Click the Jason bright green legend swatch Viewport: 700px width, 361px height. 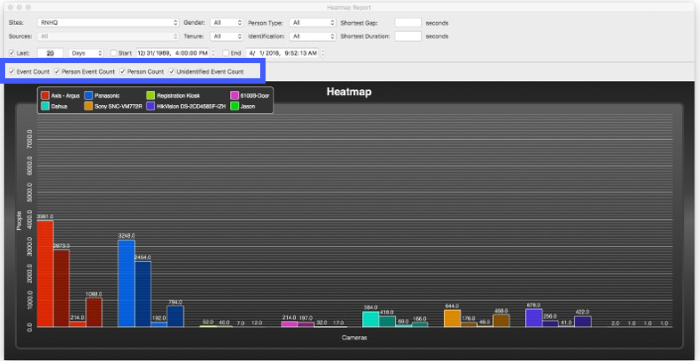tap(234, 107)
